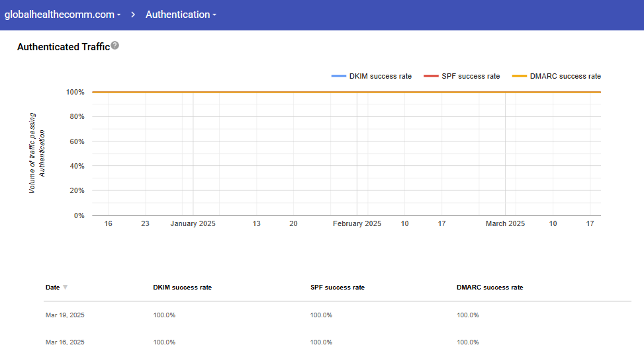Expand the Authentication dashboard dropdown
Image resolution: width=644 pixels, height=351 pixels.
tap(181, 15)
